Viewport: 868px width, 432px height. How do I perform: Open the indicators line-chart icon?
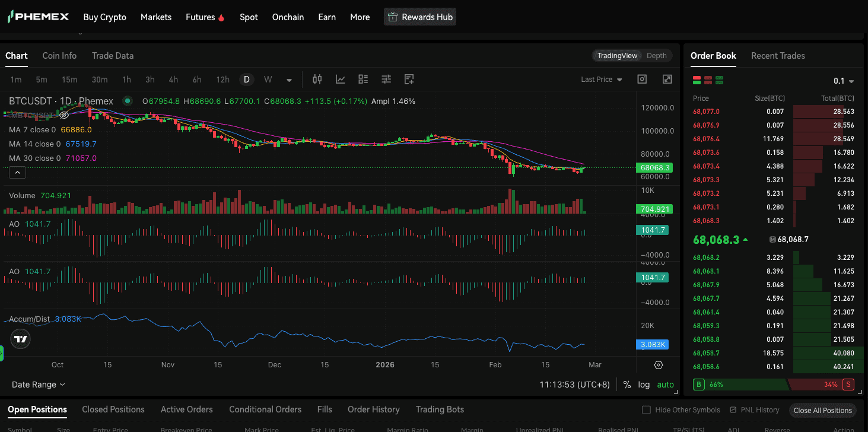click(x=341, y=80)
